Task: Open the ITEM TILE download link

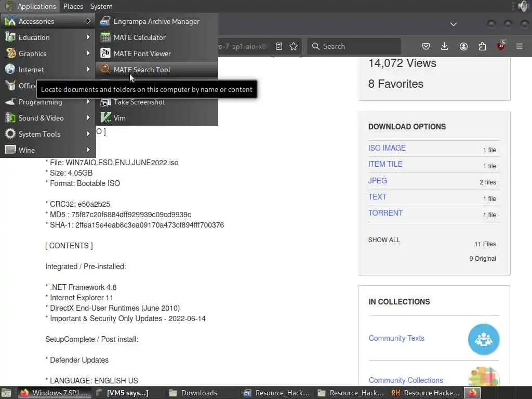Action: (x=385, y=164)
